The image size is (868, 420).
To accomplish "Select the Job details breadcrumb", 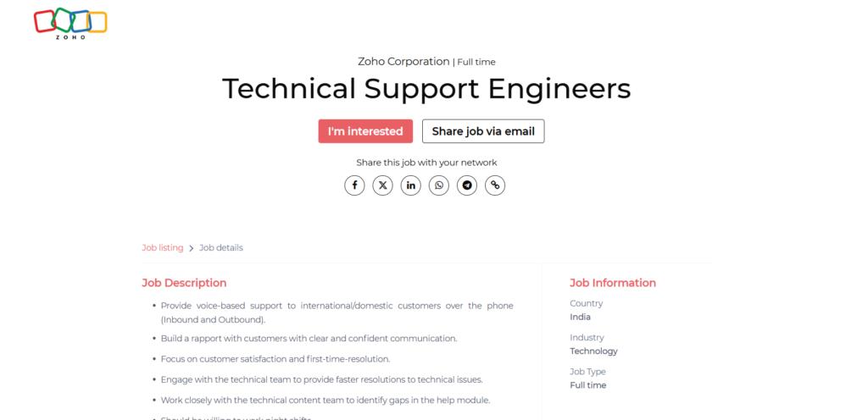I will [x=221, y=248].
